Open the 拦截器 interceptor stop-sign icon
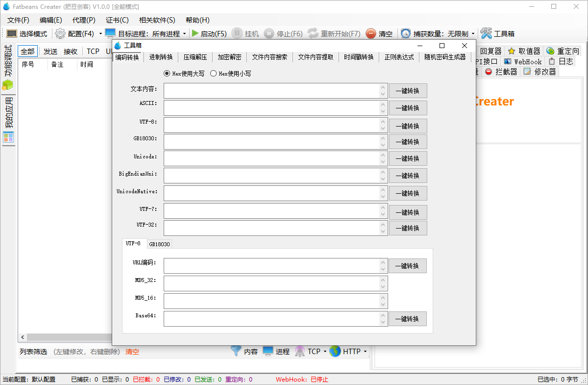588x385 pixels. pos(490,71)
